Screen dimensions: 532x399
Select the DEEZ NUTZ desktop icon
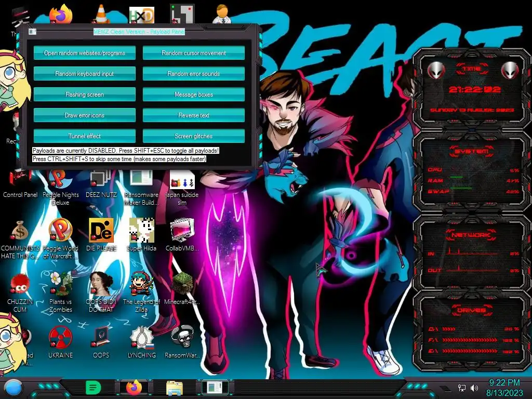pos(101,183)
